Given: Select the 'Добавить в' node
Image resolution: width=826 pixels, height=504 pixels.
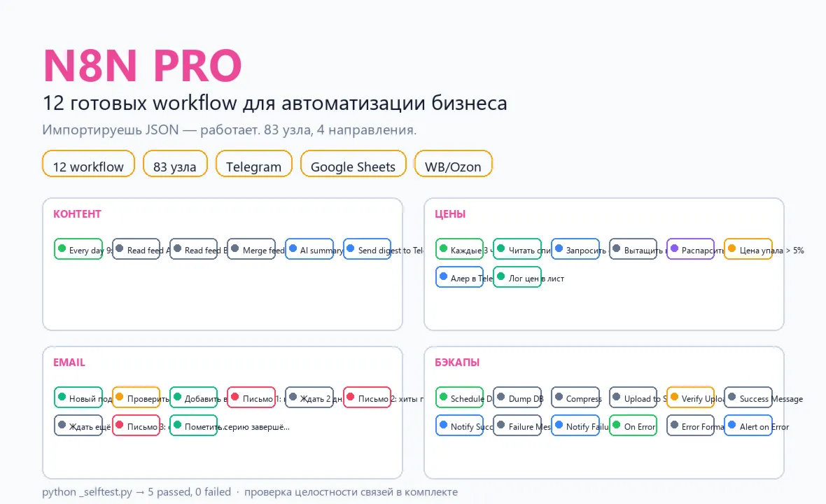Looking at the screenshot, I should click(194, 398).
